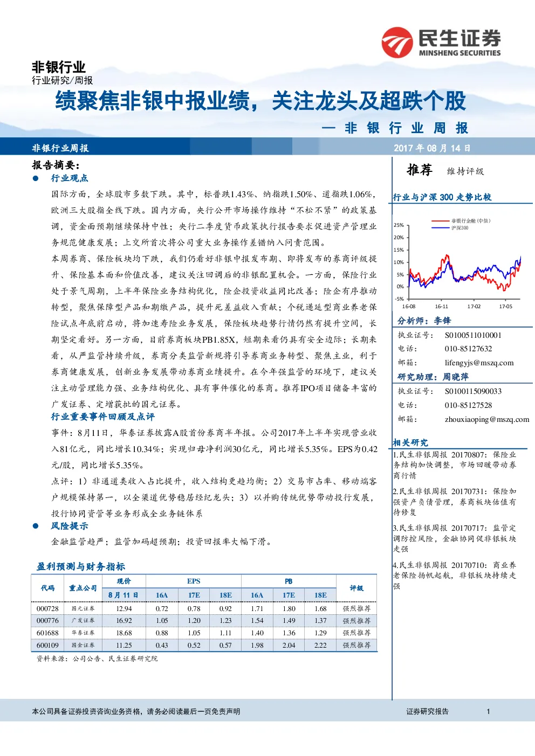The image size is (535, 756).
Task: Click stock code 601688 in table
Action: pos(47,633)
